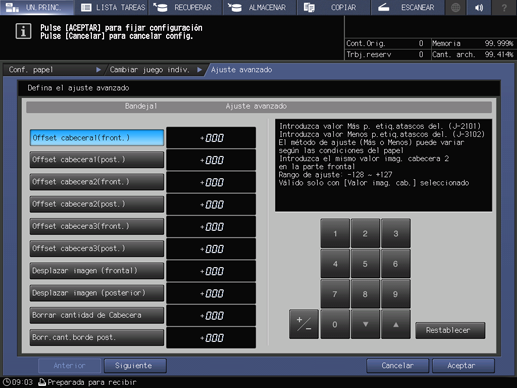This screenshot has height=388, width=517.
Task: Tap keypad digit 1
Action: 335,233
